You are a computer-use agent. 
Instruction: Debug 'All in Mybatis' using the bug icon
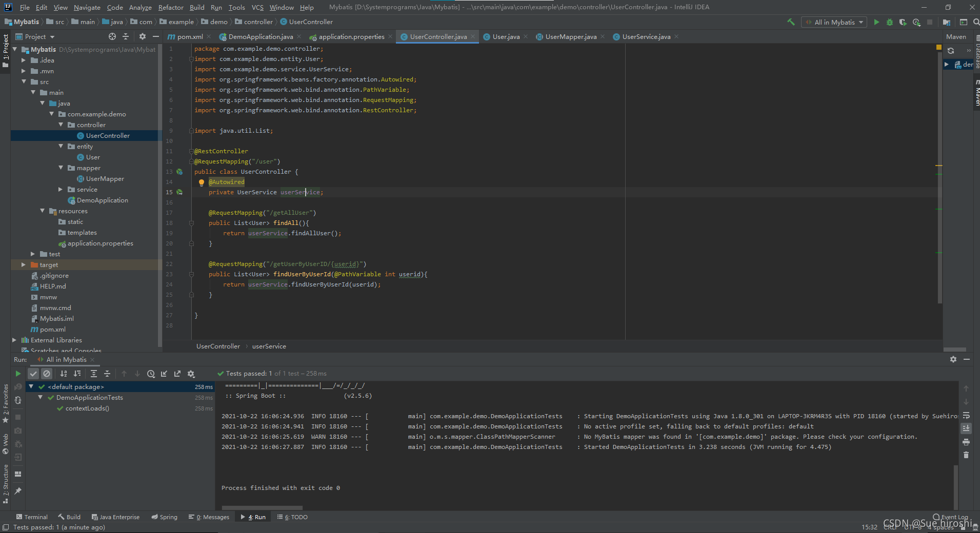pyautogui.click(x=890, y=22)
